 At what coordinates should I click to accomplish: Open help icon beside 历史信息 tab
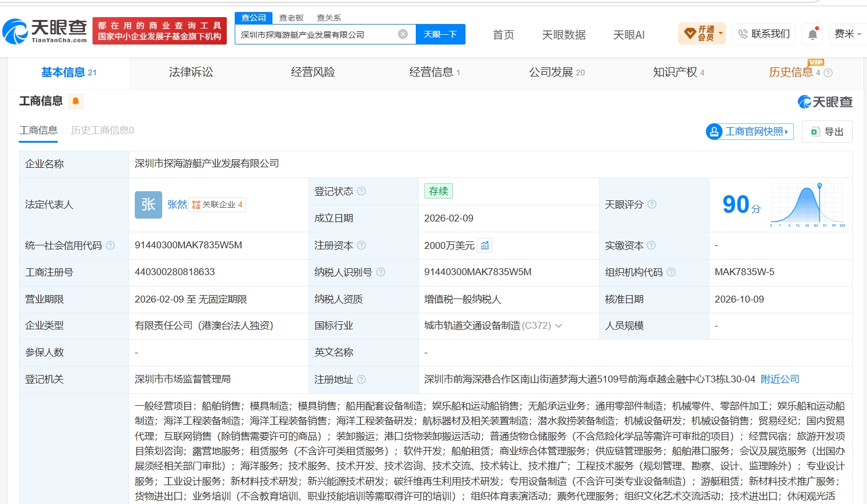click(x=828, y=72)
